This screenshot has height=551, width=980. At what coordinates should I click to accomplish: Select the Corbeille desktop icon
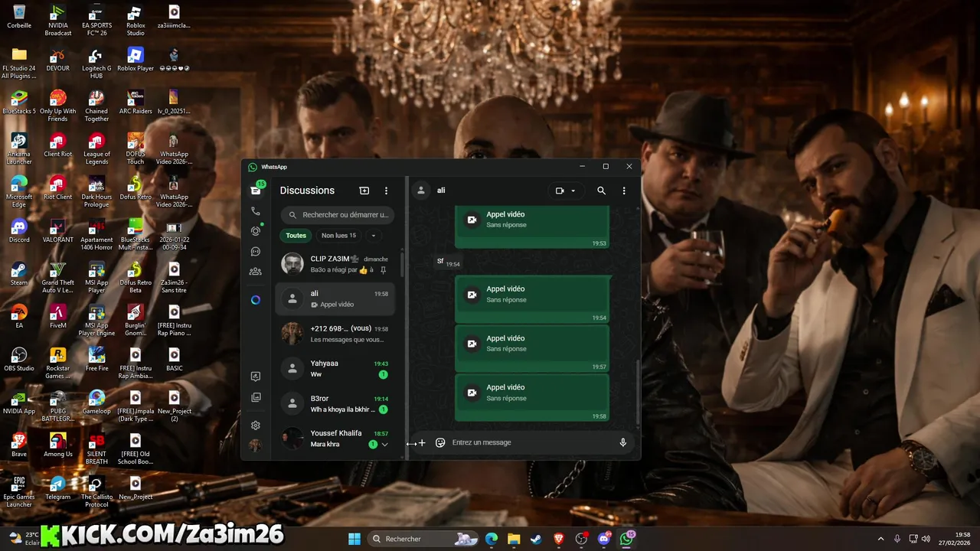pyautogui.click(x=19, y=17)
